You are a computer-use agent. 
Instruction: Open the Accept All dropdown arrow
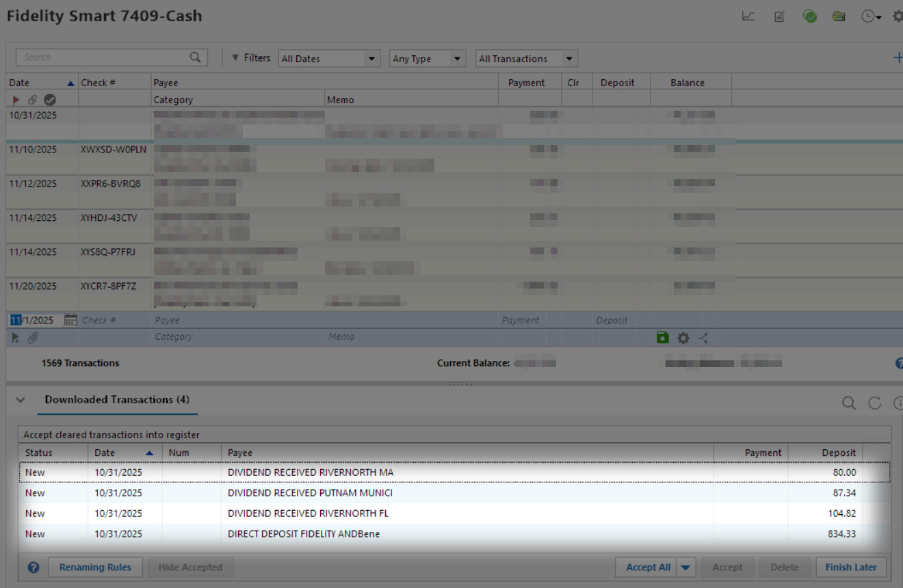686,567
